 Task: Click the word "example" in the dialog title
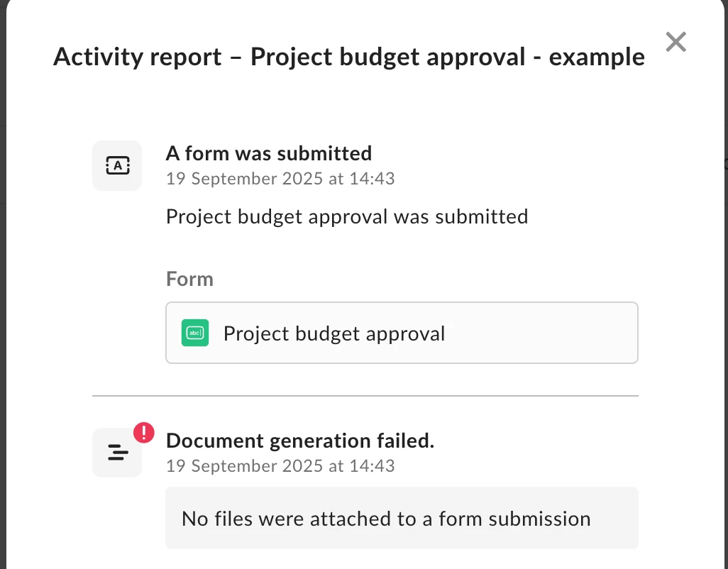coord(597,57)
